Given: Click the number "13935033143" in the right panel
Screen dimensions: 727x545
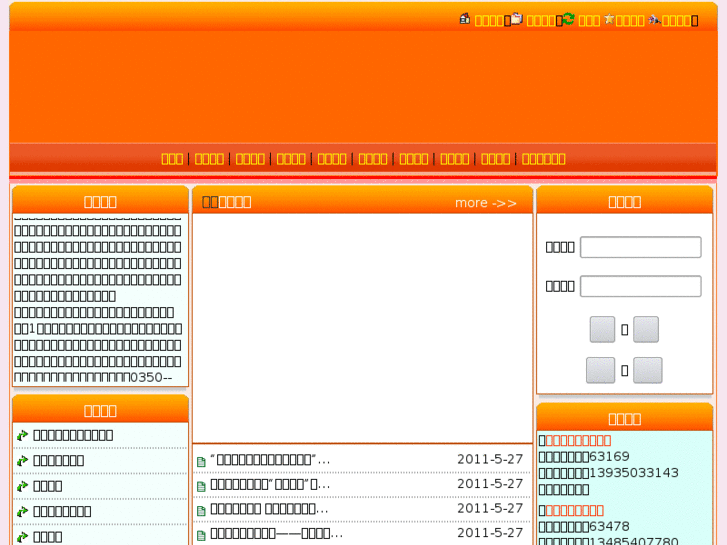Looking at the screenshot, I should 633,473.
